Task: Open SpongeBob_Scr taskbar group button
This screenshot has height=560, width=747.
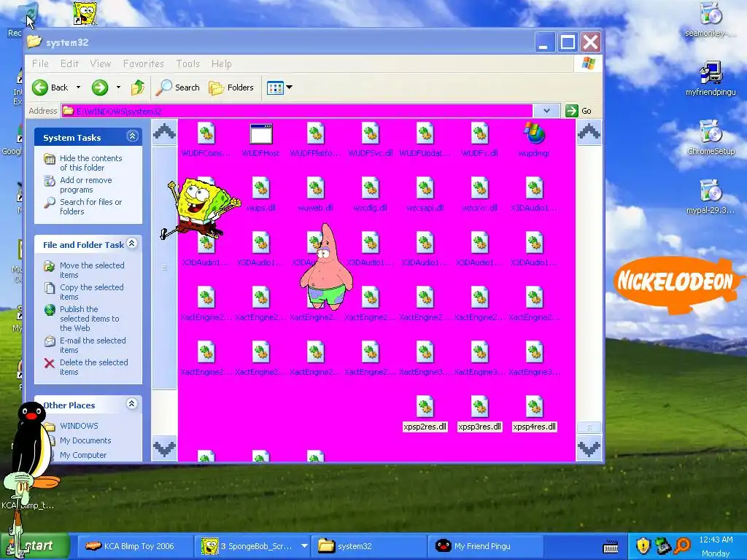Action: click(x=252, y=546)
